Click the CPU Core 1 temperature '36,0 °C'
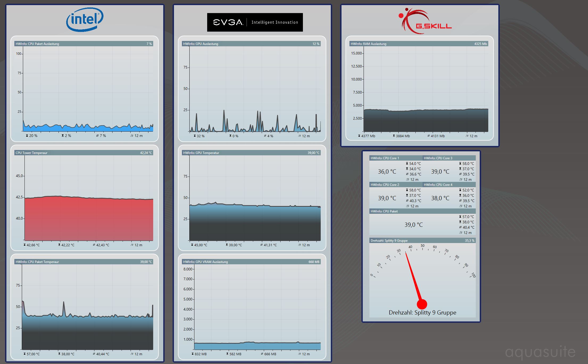The height and width of the screenshot is (364, 588). pos(387,171)
